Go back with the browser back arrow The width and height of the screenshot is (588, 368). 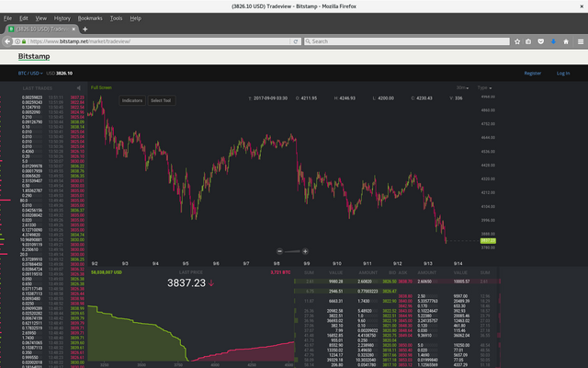(7, 41)
